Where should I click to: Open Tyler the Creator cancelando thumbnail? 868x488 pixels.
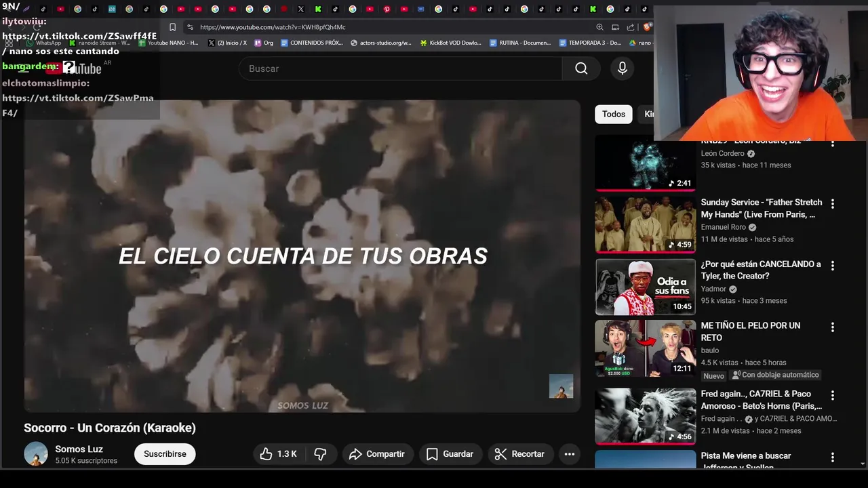pyautogui.click(x=645, y=287)
